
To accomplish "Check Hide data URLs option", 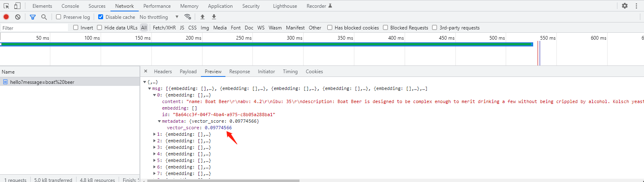I will click(x=99, y=27).
